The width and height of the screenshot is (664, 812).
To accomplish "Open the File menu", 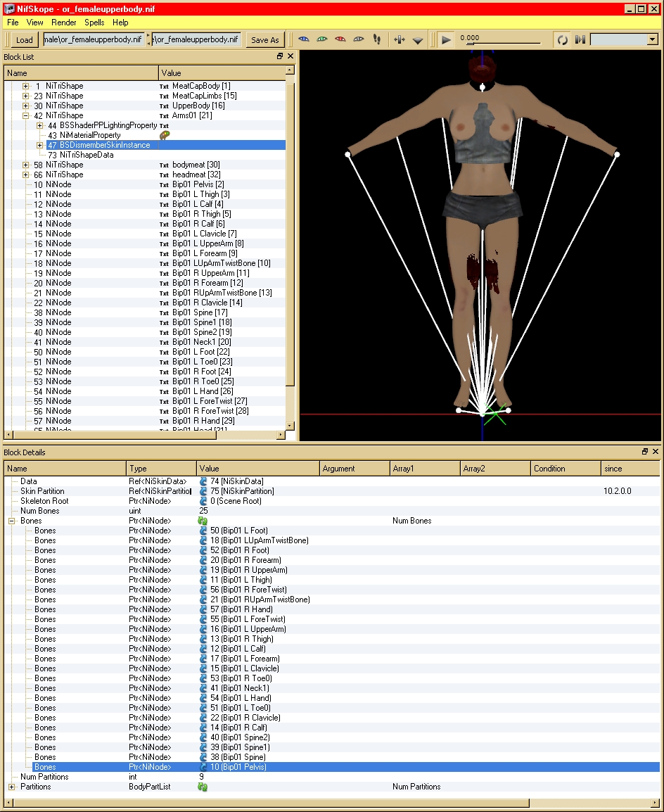I will click(x=13, y=23).
